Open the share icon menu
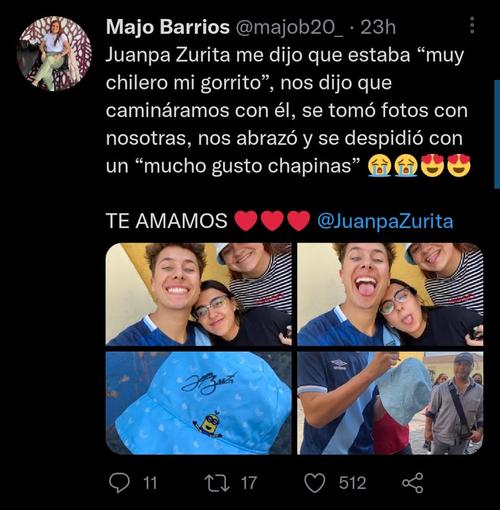This screenshot has height=510, width=500. click(x=413, y=483)
